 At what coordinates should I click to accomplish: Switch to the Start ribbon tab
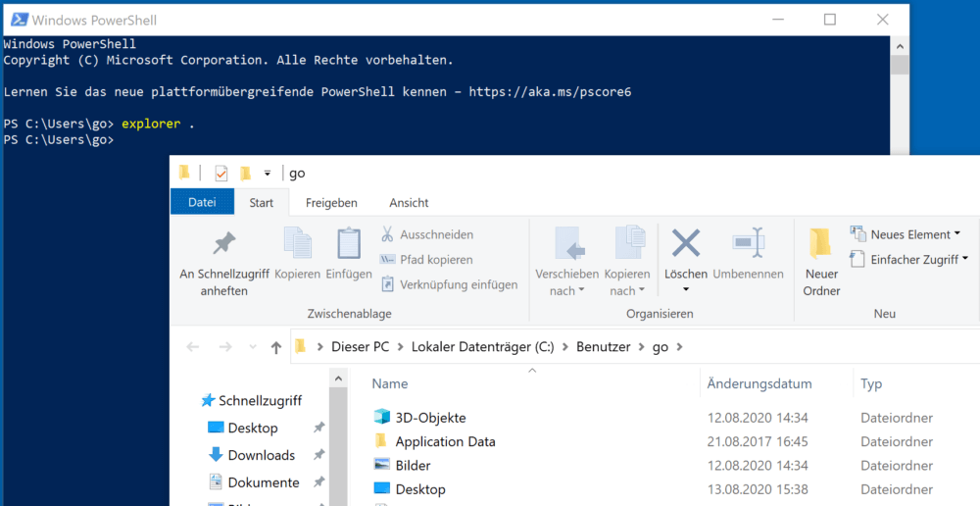pos(262,203)
